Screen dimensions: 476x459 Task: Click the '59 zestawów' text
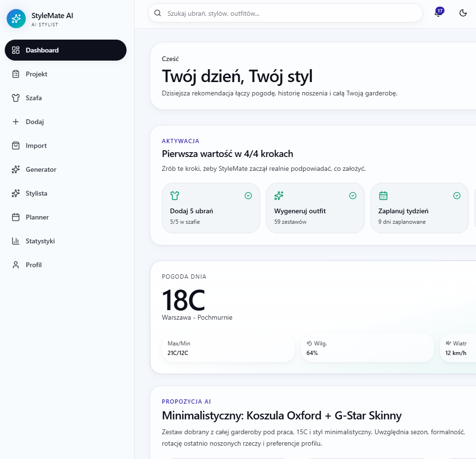click(x=290, y=222)
